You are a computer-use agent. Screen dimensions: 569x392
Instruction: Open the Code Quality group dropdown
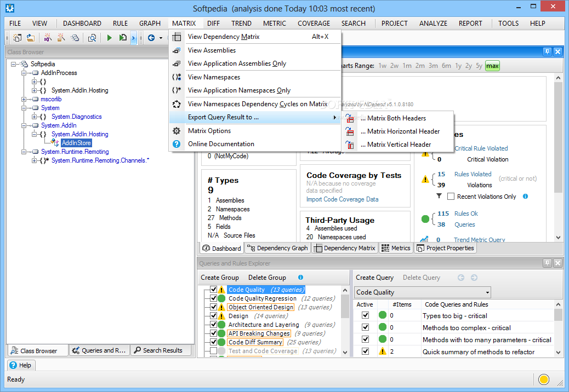(487, 292)
